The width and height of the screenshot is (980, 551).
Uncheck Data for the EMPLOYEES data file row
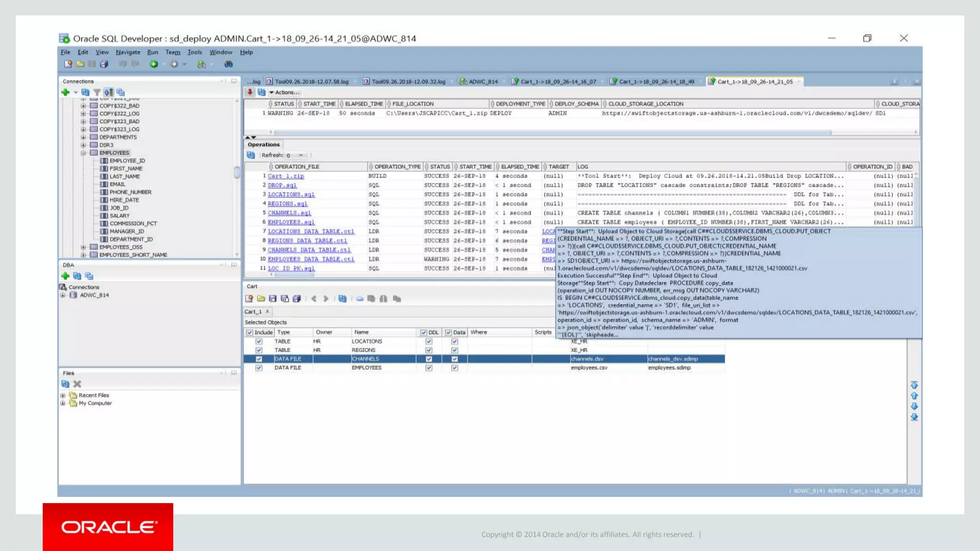pos(455,368)
